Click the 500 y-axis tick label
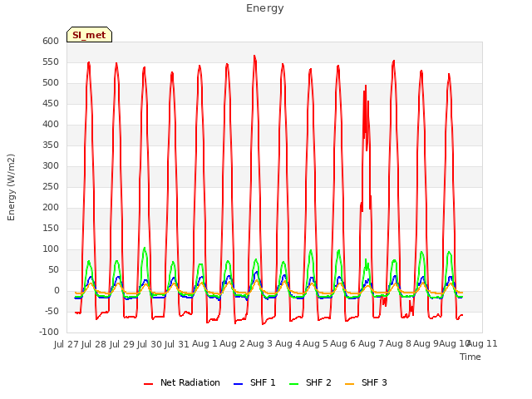The image size is (532, 399). pyautogui.click(x=51, y=83)
